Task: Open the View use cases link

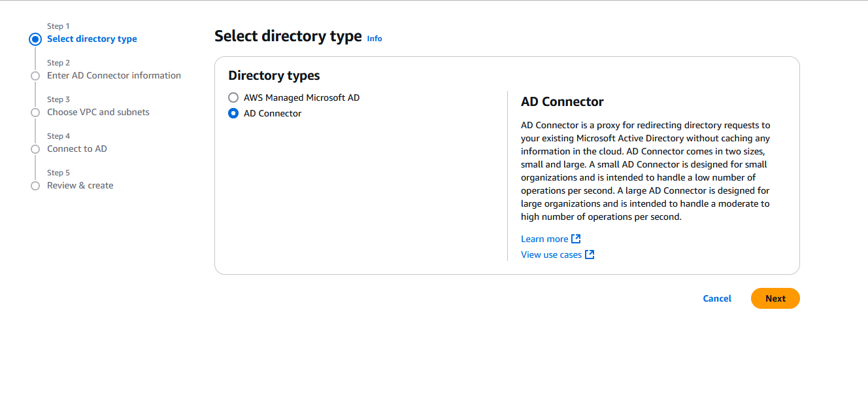Action: [551, 255]
